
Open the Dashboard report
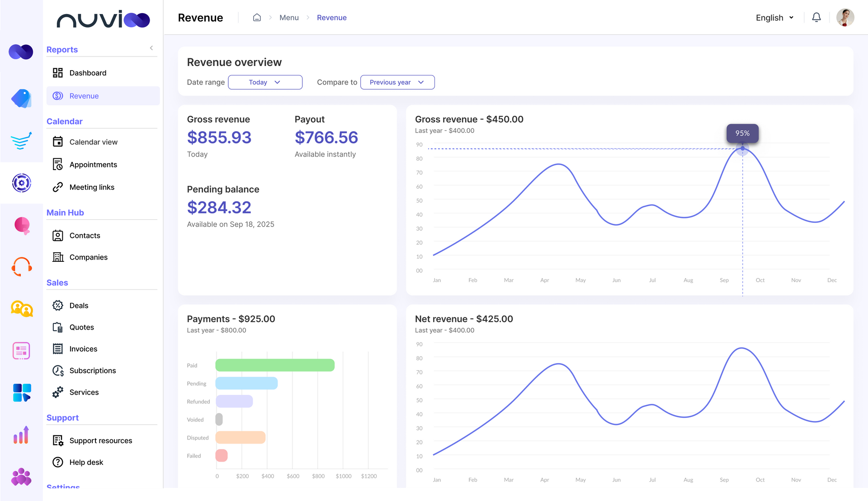pos(88,73)
